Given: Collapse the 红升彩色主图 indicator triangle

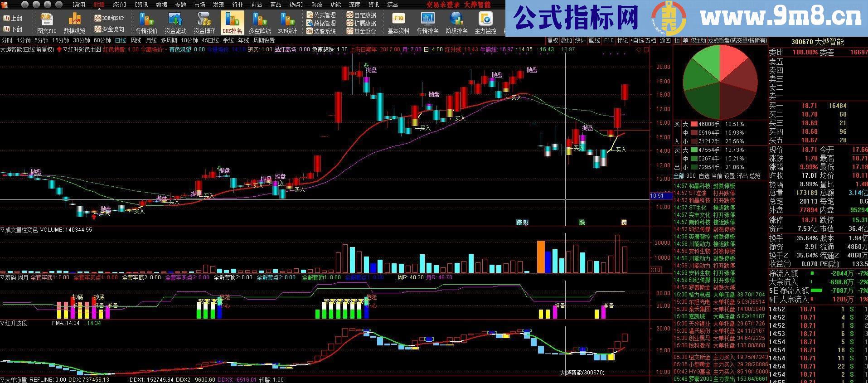Looking at the screenshot, I should click(x=65, y=49).
